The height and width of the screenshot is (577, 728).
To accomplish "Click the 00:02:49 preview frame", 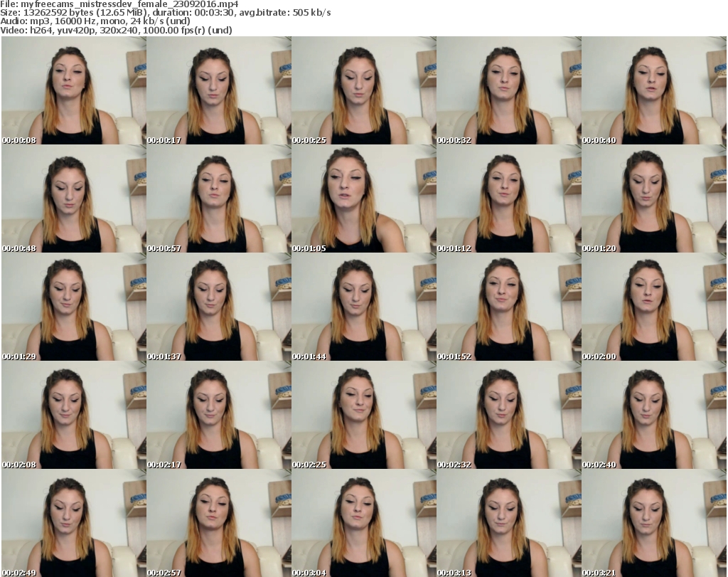I will (x=74, y=523).
